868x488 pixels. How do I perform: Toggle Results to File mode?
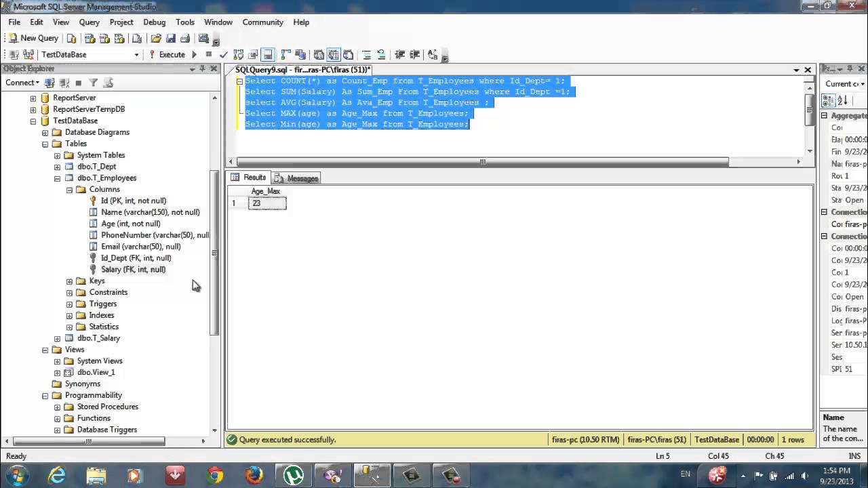coord(348,54)
